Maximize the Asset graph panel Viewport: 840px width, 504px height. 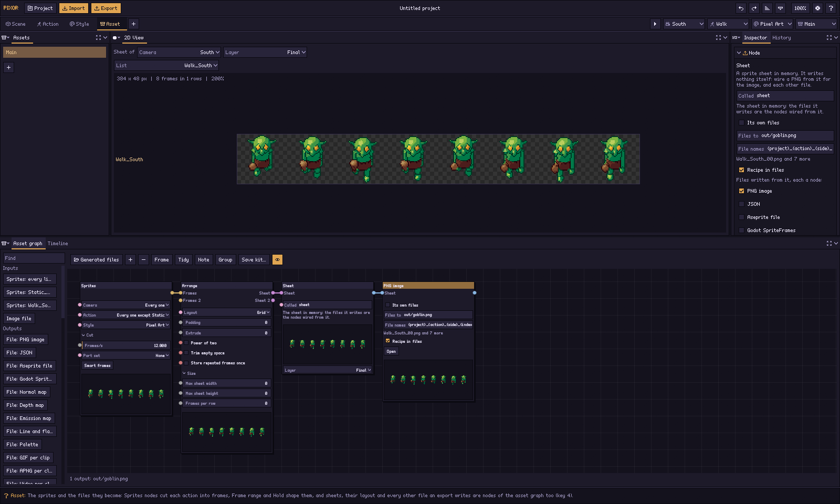pyautogui.click(x=829, y=244)
